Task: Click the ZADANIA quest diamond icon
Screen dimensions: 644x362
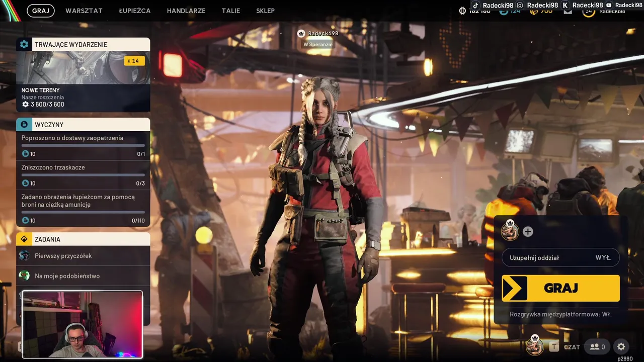Action: coord(24,239)
